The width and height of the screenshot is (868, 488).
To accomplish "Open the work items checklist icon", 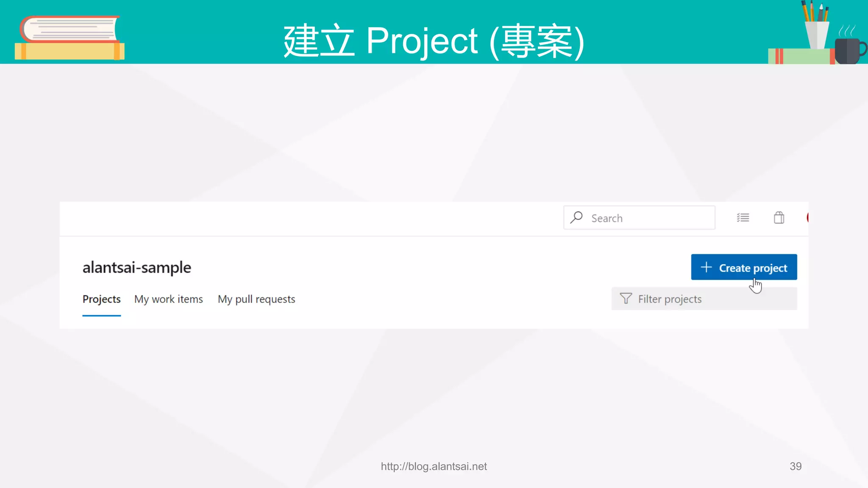I will click(743, 218).
